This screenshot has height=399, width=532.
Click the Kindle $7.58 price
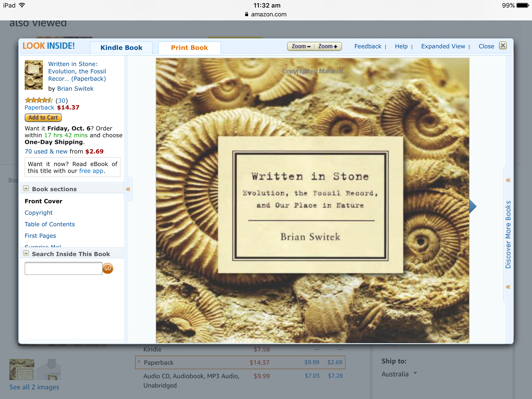tap(262, 349)
